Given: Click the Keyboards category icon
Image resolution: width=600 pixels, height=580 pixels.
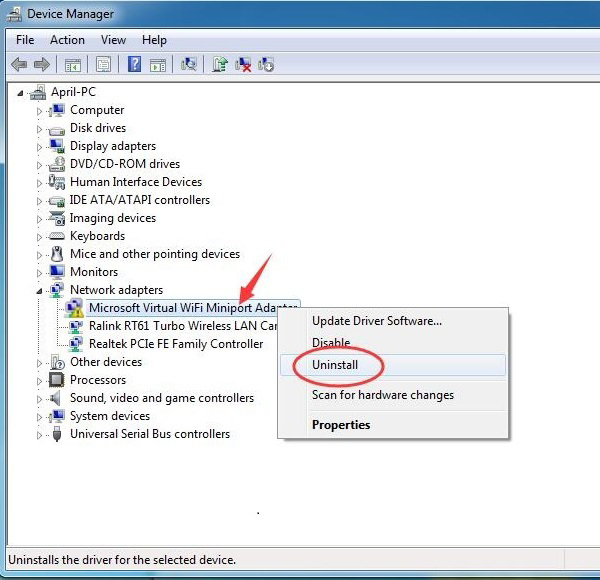Looking at the screenshot, I should coord(57,236).
